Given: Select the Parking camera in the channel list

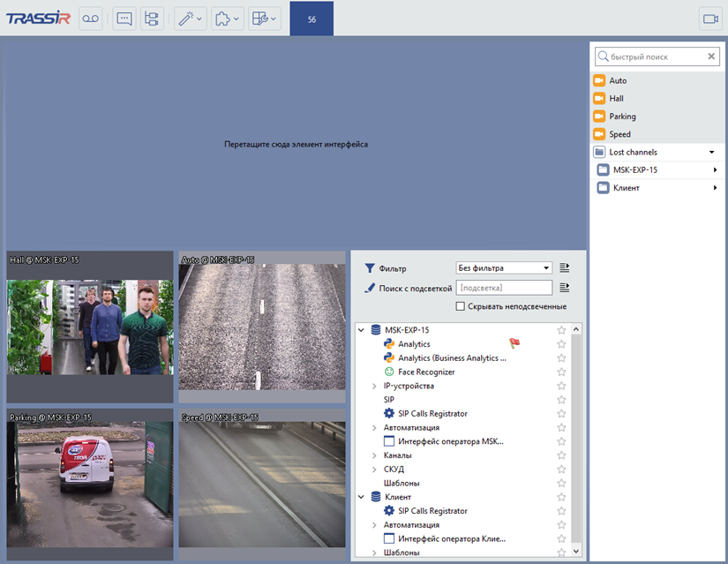Looking at the screenshot, I should coord(622,117).
